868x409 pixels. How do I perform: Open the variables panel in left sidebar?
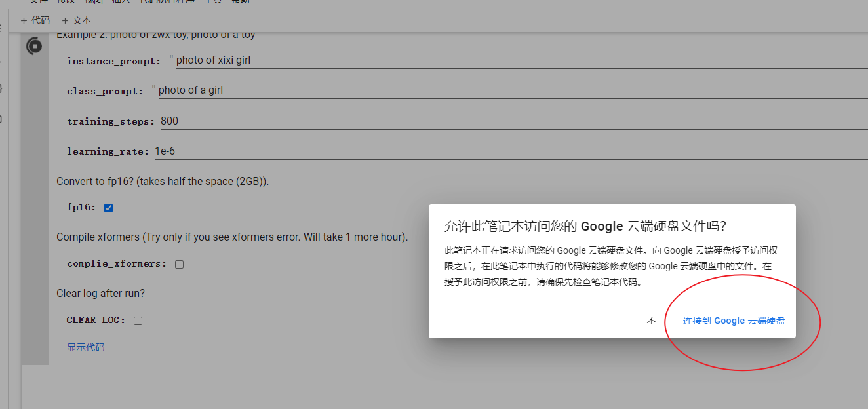click(x=2, y=88)
